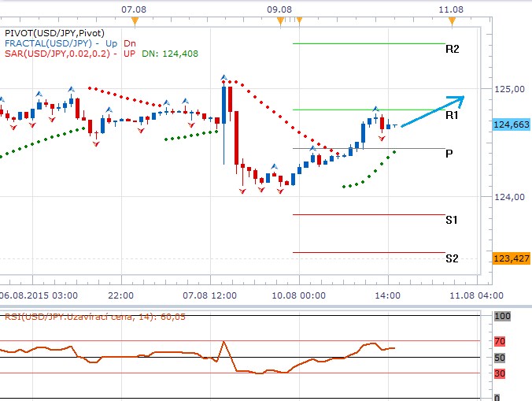Click the orange date marker under 11.08
This screenshot has height=401, width=532.
(449, 20)
